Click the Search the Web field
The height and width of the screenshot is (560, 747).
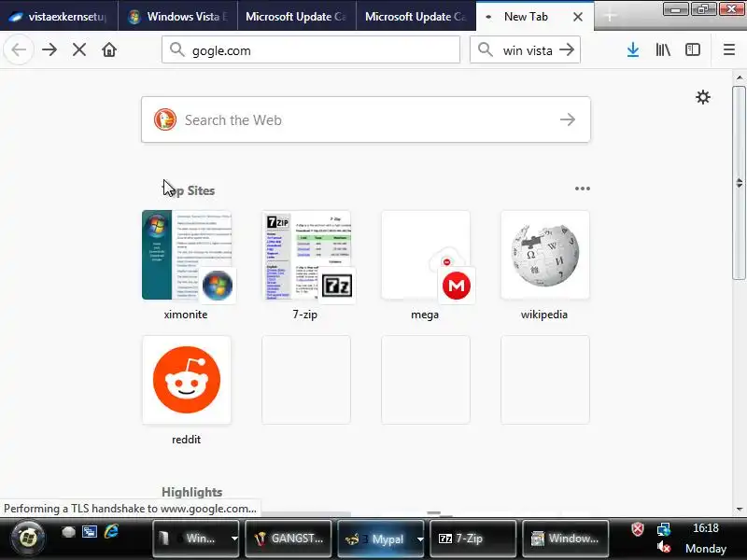point(365,119)
